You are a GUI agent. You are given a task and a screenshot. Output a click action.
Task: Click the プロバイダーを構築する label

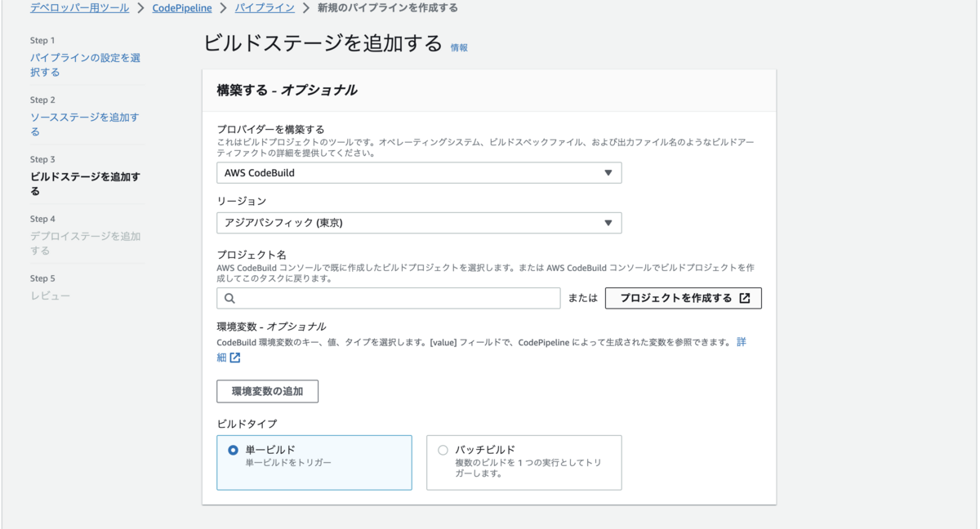coord(270,129)
